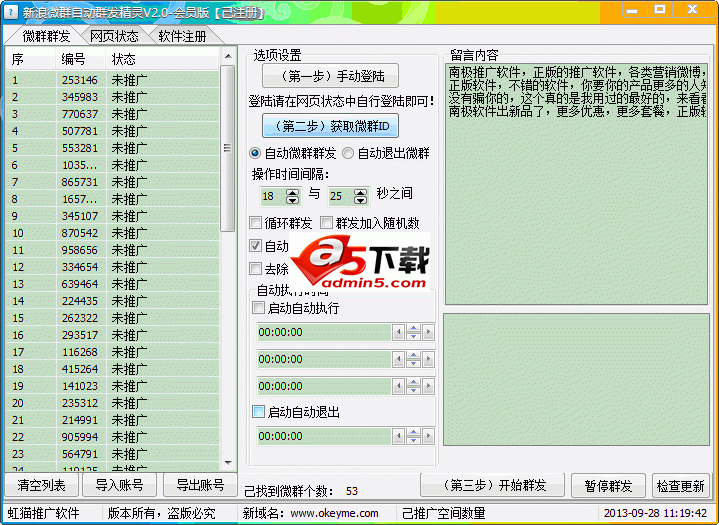This screenshot has height=525, width=719.
Task: Select list row with ID 415264
Action: click(112, 369)
